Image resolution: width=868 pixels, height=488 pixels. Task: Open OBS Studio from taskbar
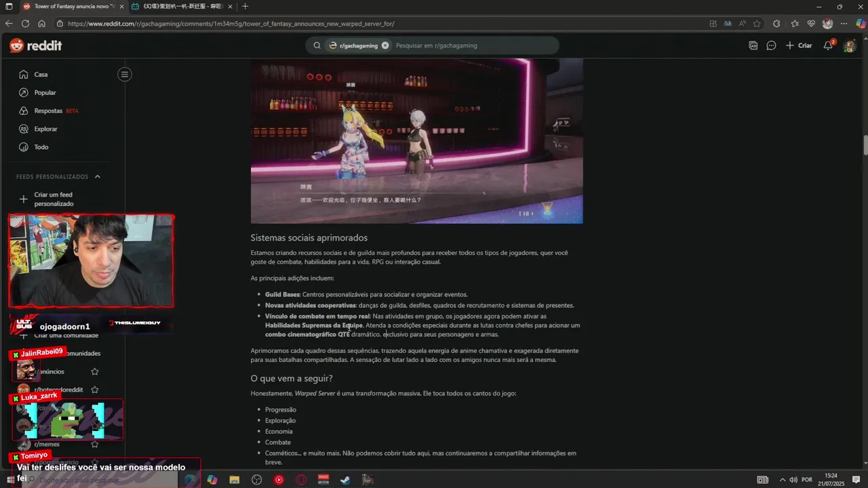point(256,480)
